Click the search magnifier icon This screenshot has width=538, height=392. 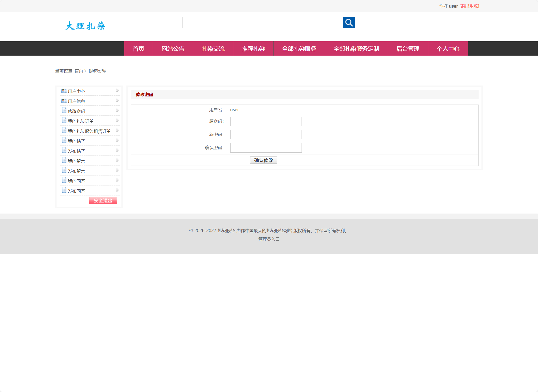point(349,23)
